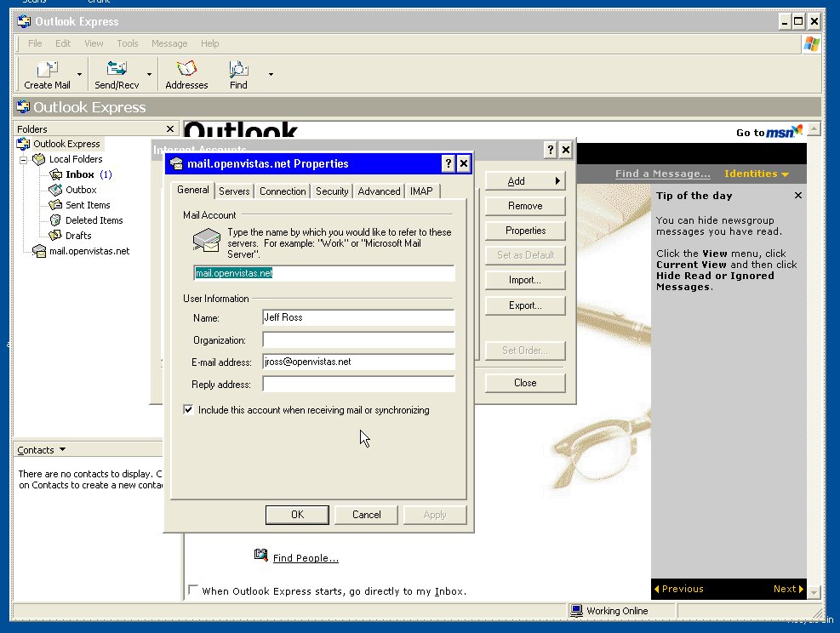The height and width of the screenshot is (633, 840).
Task: Click the Working Online status icon
Action: (576, 611)
